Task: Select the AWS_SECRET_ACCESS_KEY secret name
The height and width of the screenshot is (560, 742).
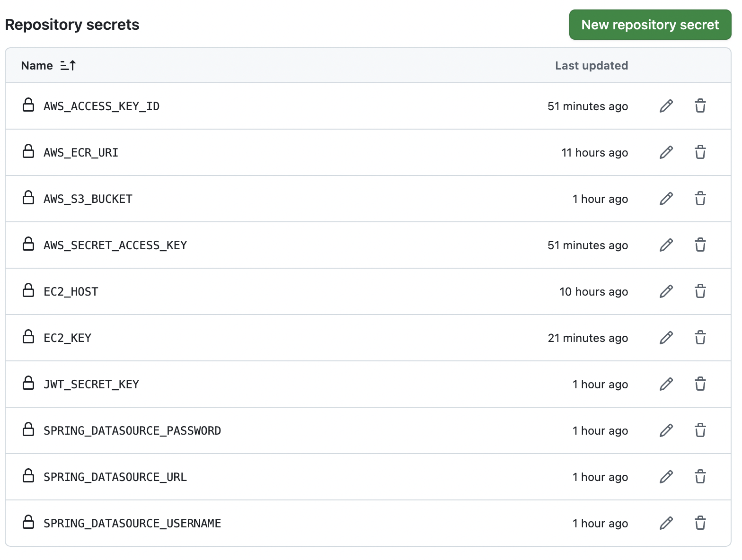Action: tap(115, 245)
